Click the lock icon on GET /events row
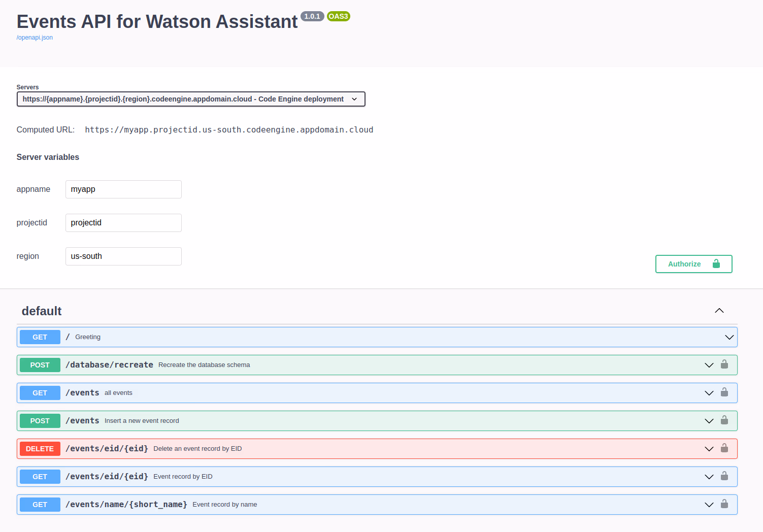 724,392
